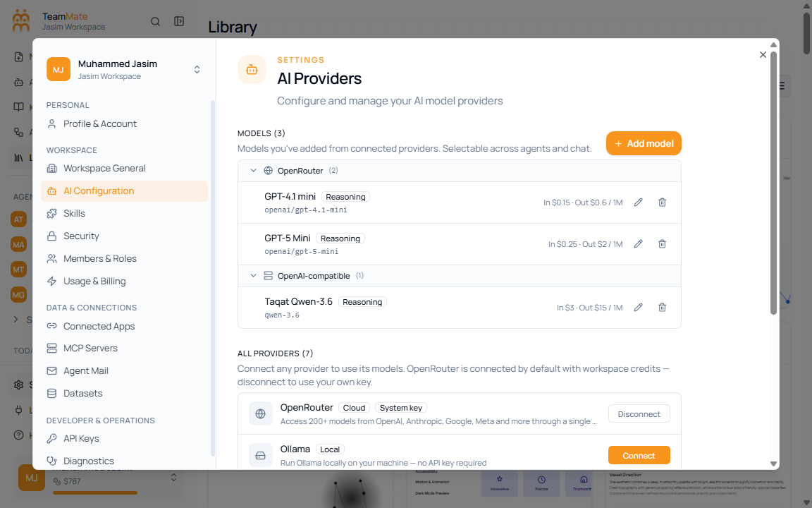
Task: Click the MJ avatar at bottom left
Action: (x=32, y=478)
